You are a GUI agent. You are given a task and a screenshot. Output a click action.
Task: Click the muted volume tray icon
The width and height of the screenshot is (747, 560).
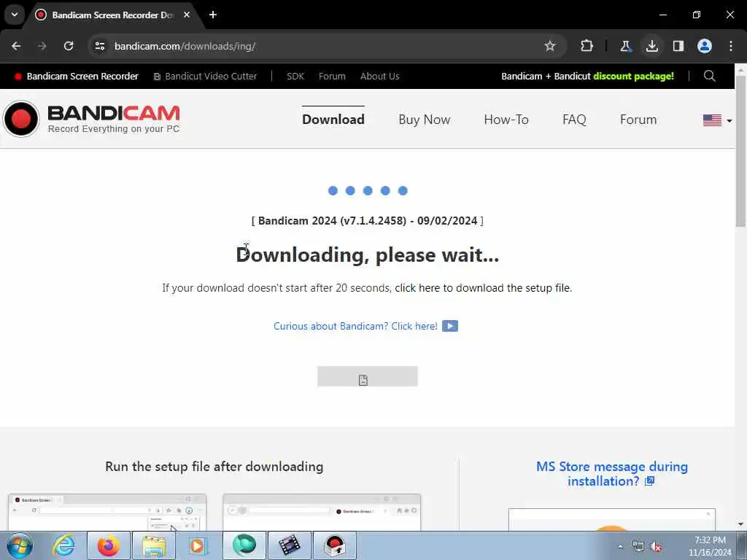click(x=656, y=546)
